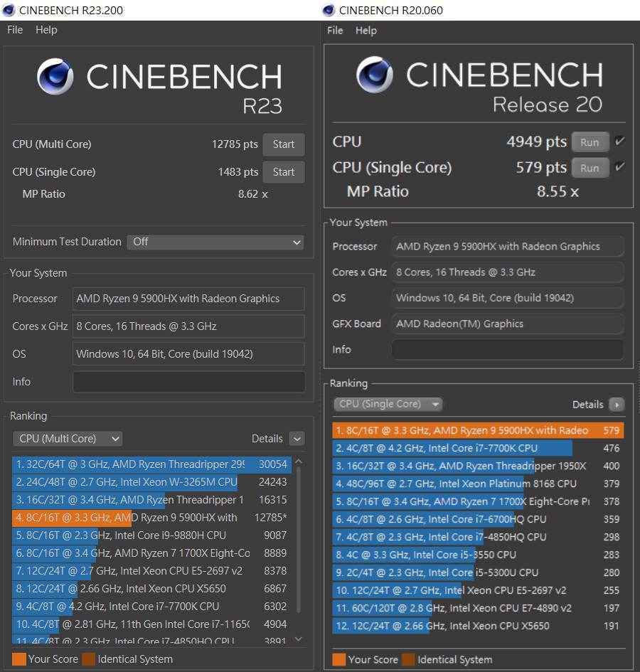Click the orange Your Score swatch in R20
640x672 pixels.
pos(338,659)
